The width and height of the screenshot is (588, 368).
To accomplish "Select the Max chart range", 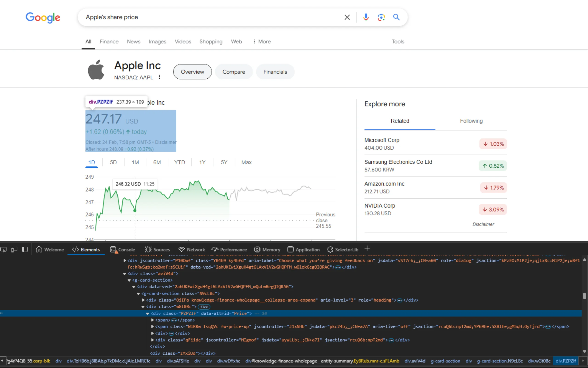I will pos(246,162).
